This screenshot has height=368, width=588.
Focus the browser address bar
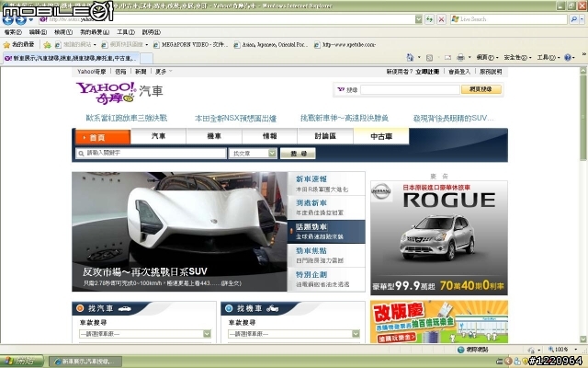pyautogui.click(x=227, y=19)
